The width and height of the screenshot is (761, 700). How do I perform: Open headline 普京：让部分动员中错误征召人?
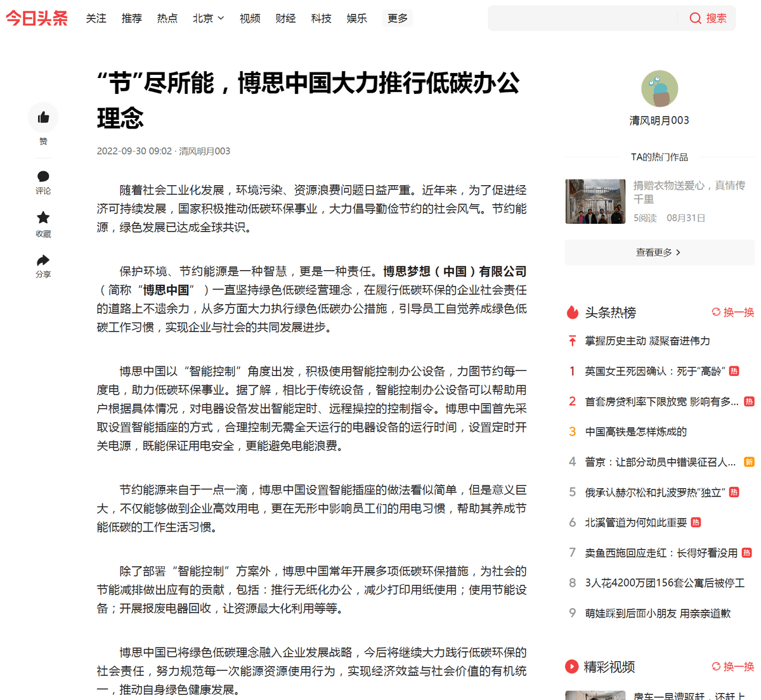660,462
